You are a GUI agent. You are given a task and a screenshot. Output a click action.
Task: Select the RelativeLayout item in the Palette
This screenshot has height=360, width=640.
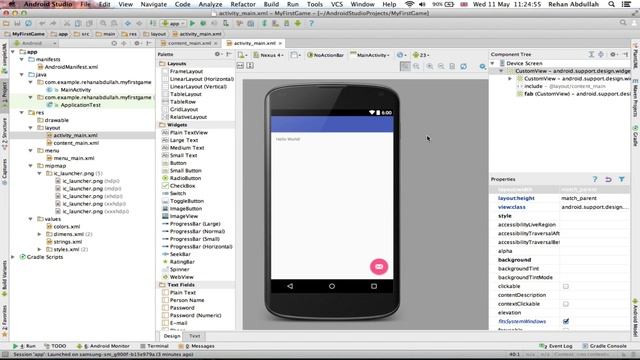(x=188, y=117)
